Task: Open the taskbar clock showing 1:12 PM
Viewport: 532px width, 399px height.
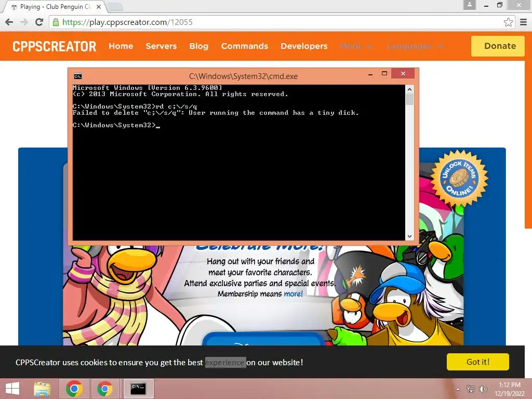Action: [510, 389]
